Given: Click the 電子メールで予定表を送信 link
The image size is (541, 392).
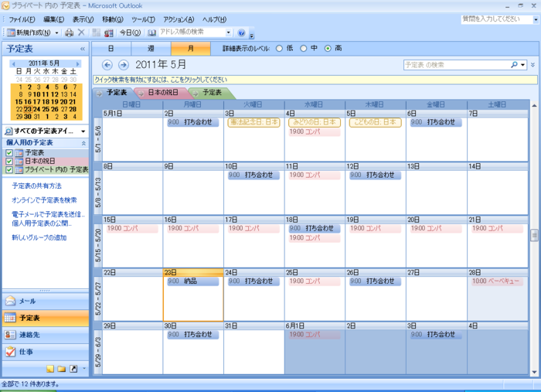Looking at the screenshot, I should tap(48, 214).
